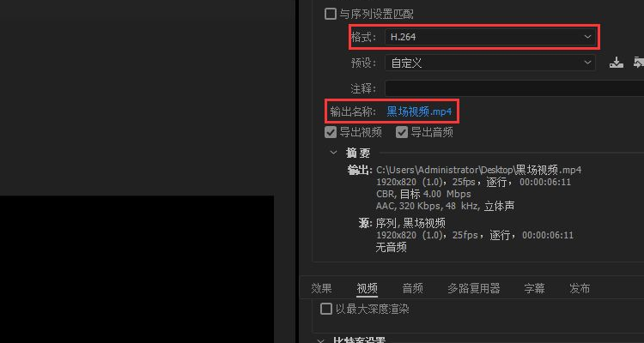Open the 预设 自定义 dropdown
The width and height of the screenshot is (644, 343).
click(490, 63)
